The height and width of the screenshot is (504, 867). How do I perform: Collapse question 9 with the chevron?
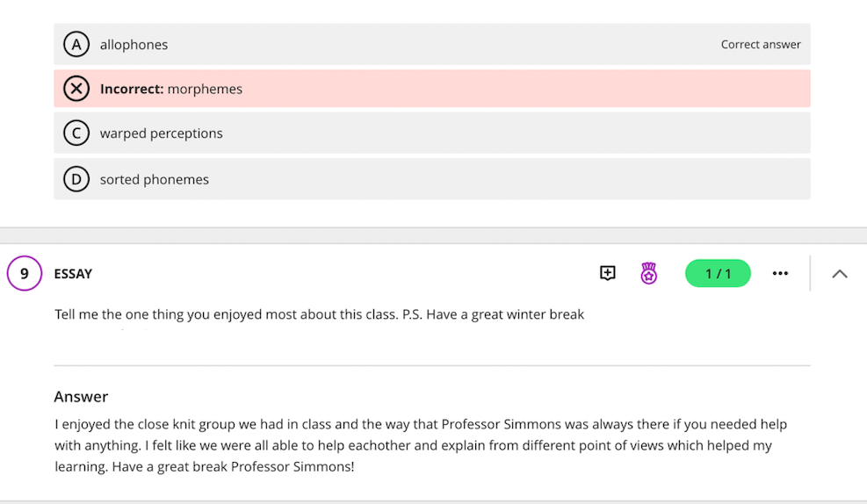tap(839, 273)
